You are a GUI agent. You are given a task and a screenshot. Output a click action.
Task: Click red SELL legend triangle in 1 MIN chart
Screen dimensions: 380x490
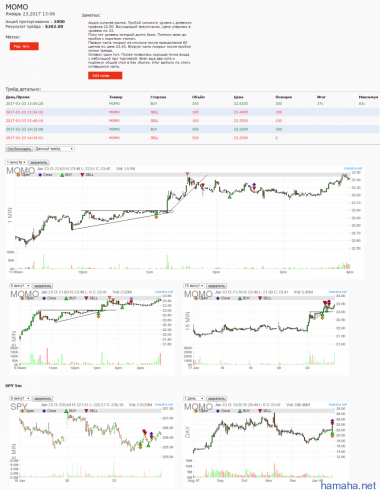pyautogui.click(x=82, y=175)
